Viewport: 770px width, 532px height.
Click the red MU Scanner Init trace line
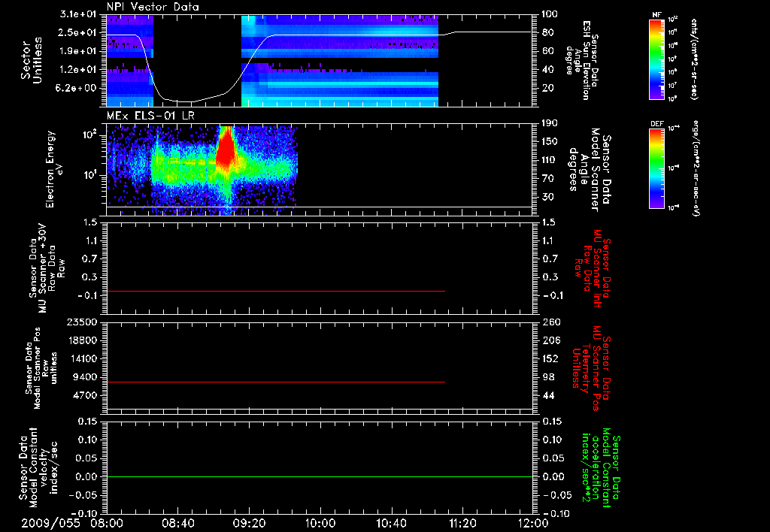(x=275, y=291)
